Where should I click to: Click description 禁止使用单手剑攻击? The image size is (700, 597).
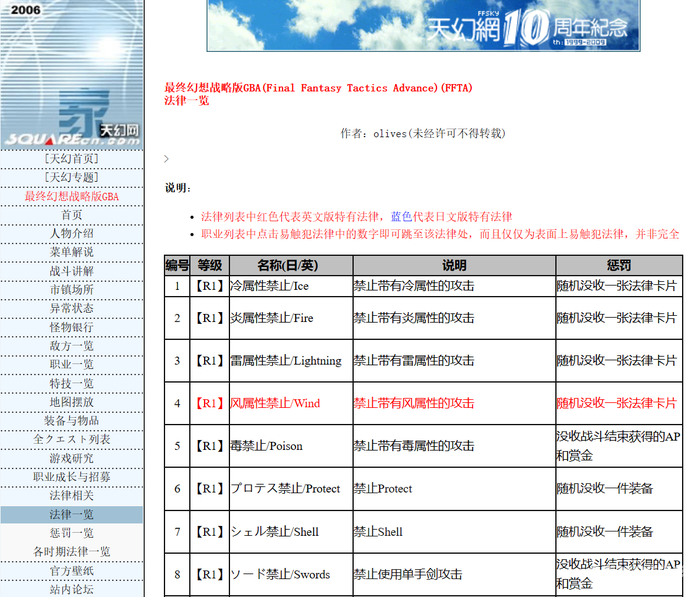click(408, 574)
